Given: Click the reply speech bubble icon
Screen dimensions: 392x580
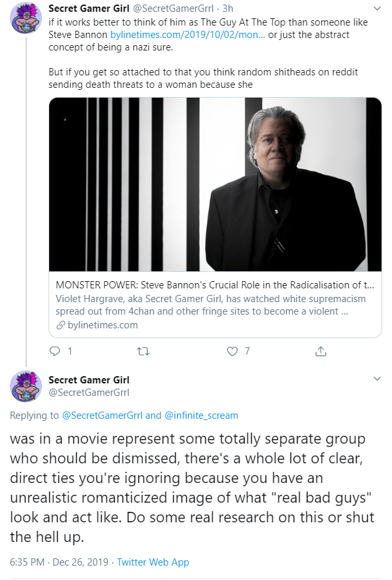Looking at the screenshot, I should (x=54, y=351).
